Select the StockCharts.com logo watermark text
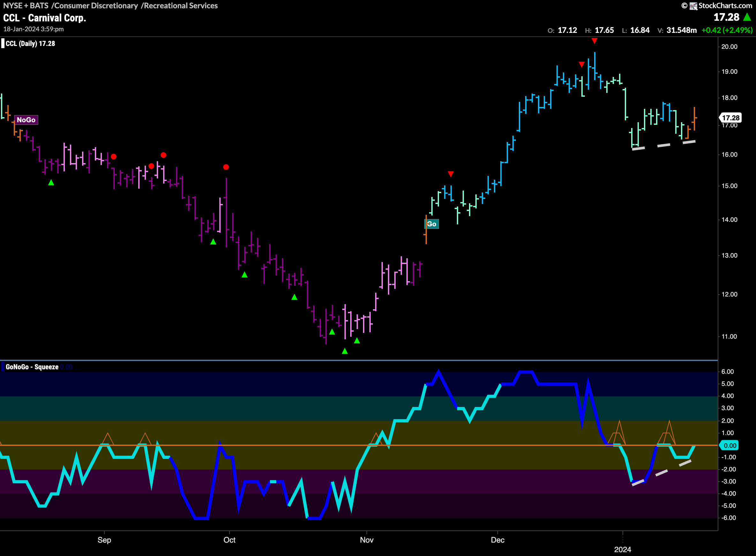 coord(725,6)
